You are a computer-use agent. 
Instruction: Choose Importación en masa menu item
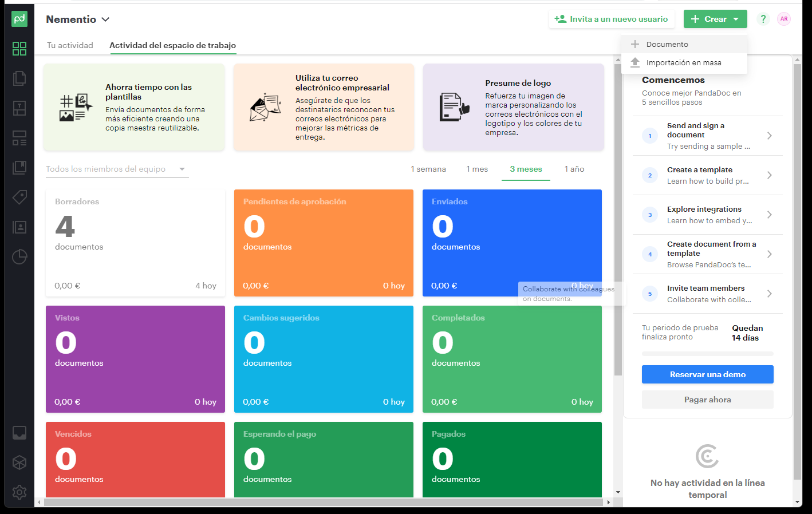(684, 62)
